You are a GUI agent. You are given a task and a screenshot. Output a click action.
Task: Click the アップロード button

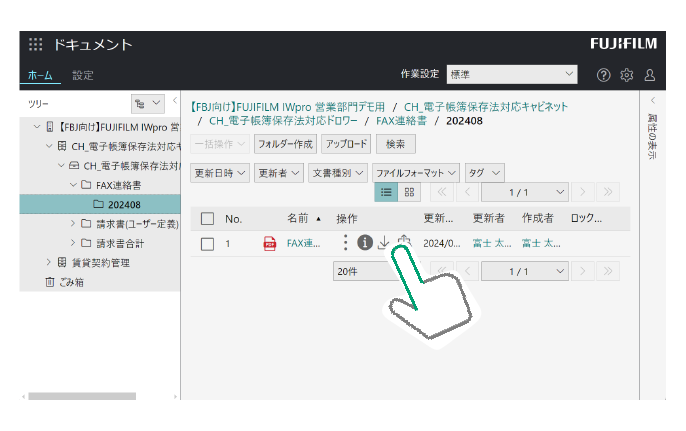pyautogui.click(x=346, y=144)
